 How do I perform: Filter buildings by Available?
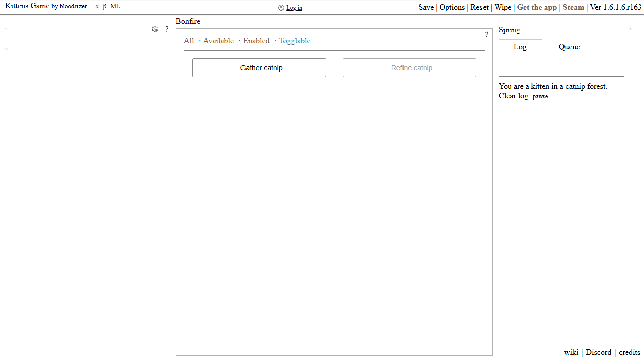point(218,41)
